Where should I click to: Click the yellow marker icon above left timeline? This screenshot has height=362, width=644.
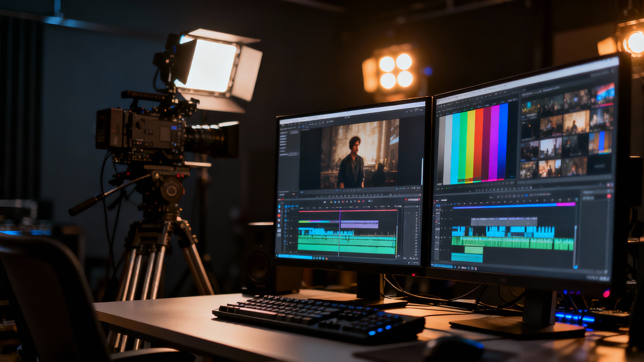coord(331,202)
